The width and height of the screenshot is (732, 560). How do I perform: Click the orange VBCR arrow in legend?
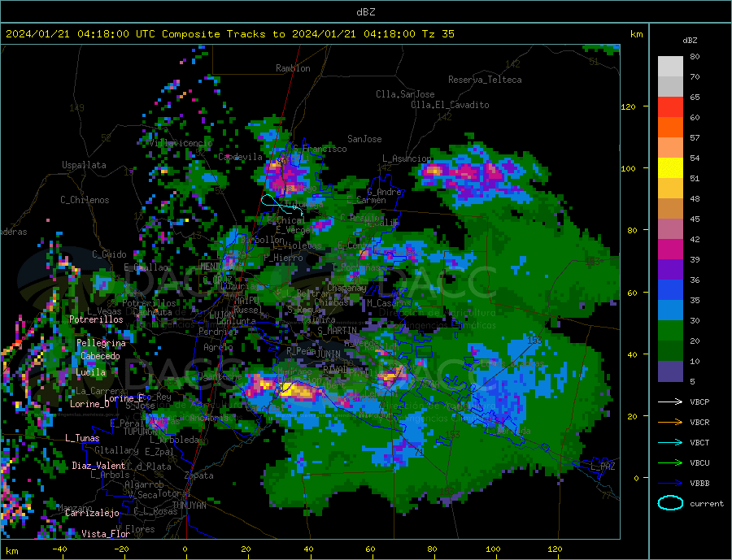click(x=670, y=423)
